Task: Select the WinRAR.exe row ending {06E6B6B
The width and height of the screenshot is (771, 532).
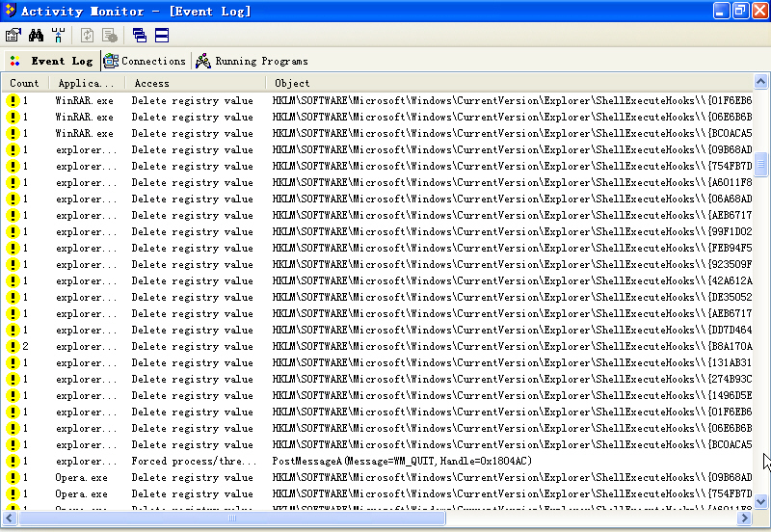Action: tap(378, 117)
